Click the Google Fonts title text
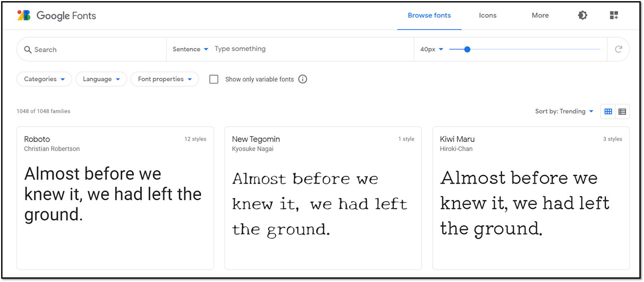The width and height of the screenshot is (644, 282). [x=66, y=16]
